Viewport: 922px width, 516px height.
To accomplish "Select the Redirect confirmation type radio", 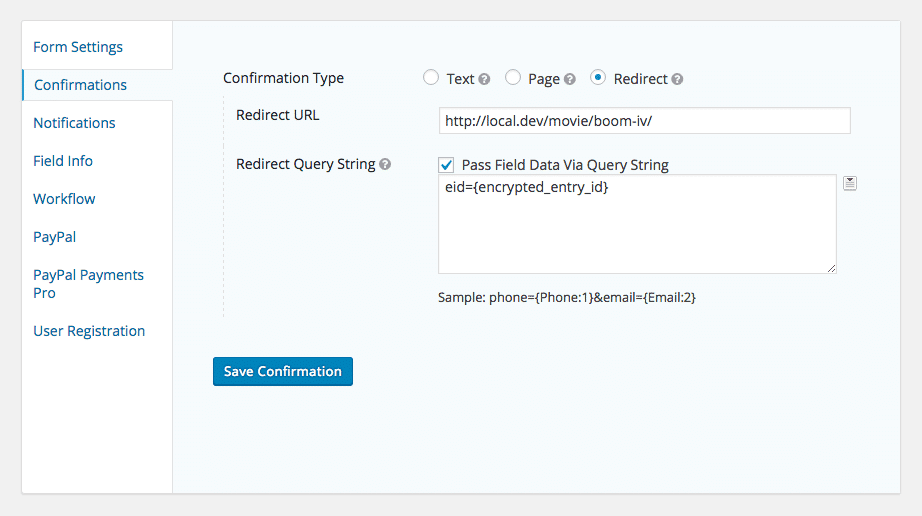I will (x=598, y=78).
